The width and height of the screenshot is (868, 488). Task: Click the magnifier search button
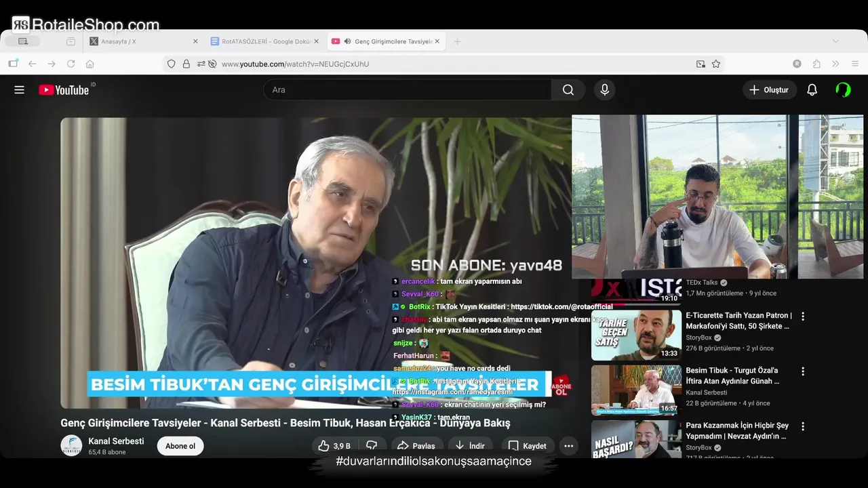pyautogui.click(x=568, y=89)
